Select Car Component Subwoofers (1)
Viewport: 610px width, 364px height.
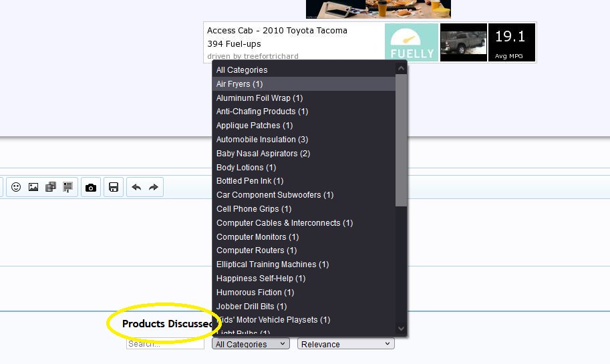tap(304, 195)
